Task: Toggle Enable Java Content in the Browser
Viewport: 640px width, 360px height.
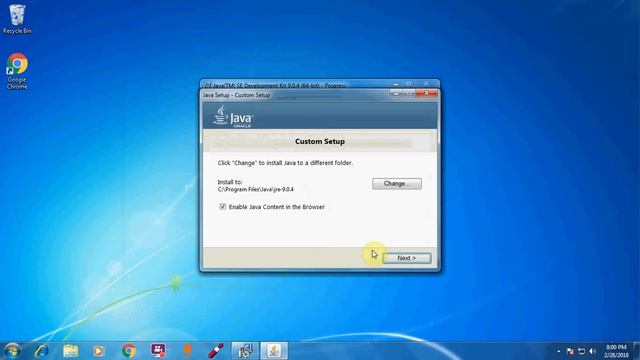Action: coord(222,207)
